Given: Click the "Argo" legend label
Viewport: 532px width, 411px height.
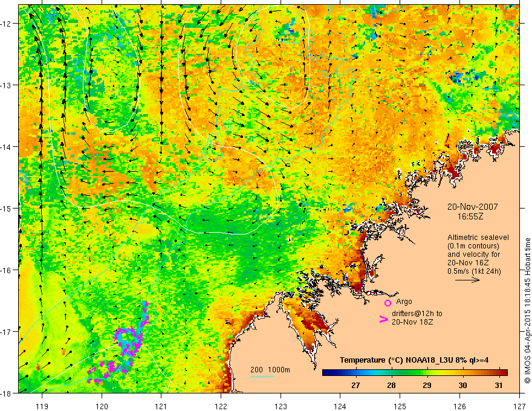Looking at the screenshot, I should (x=404, y=302).
